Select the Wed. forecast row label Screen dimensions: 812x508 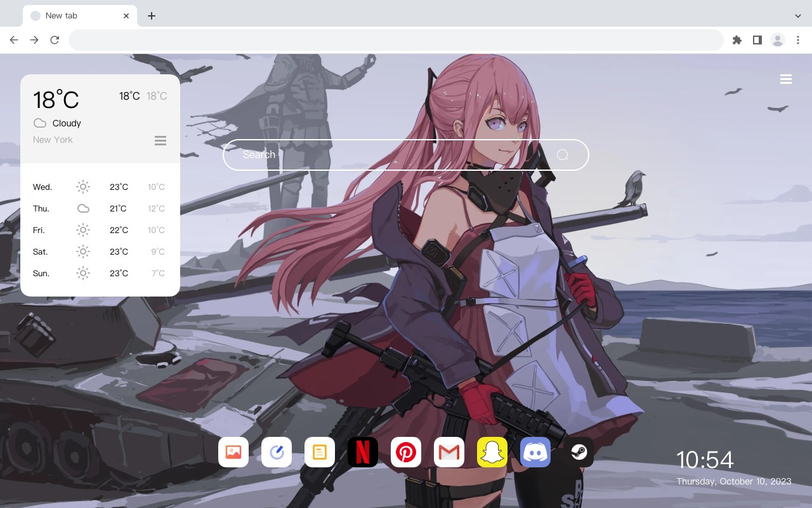43,187
